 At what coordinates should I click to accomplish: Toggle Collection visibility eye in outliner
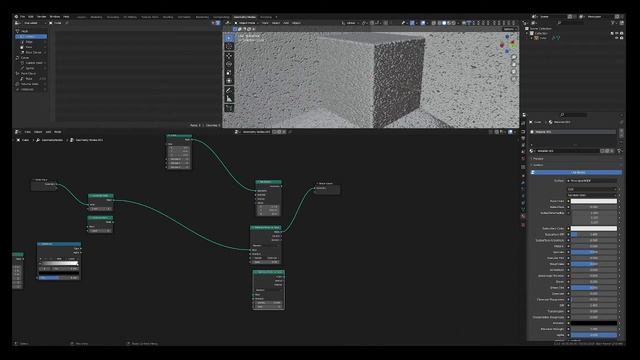617,33
